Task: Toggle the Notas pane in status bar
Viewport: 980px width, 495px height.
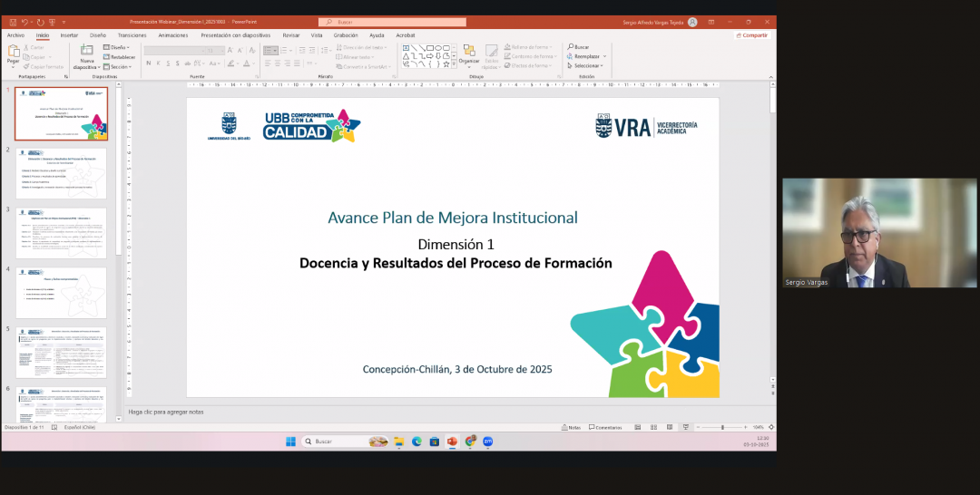Action: click(x=572, y=428)
